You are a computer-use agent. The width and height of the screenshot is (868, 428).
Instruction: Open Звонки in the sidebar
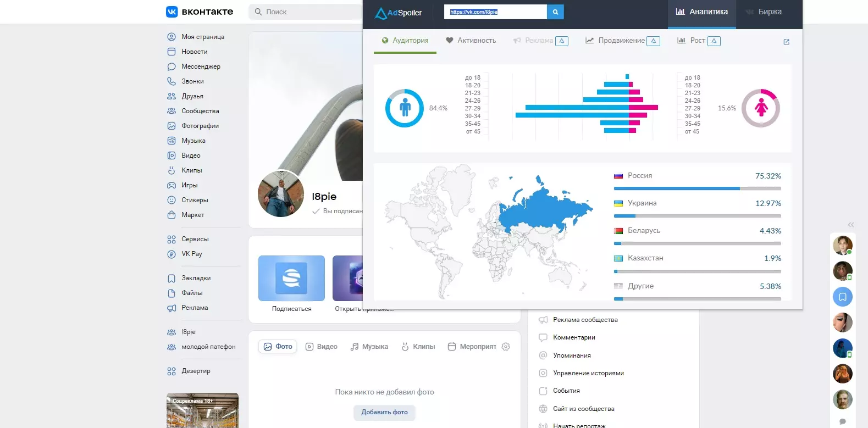192,81
